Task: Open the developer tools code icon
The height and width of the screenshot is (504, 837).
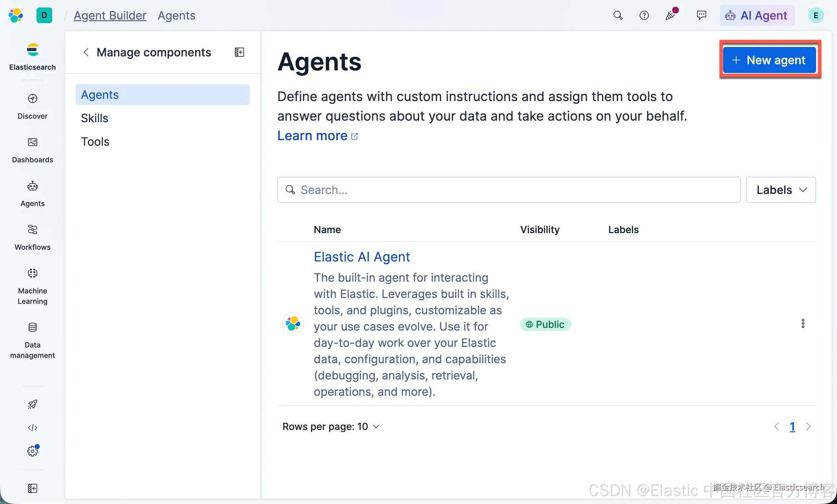Action: coord(33,427)
